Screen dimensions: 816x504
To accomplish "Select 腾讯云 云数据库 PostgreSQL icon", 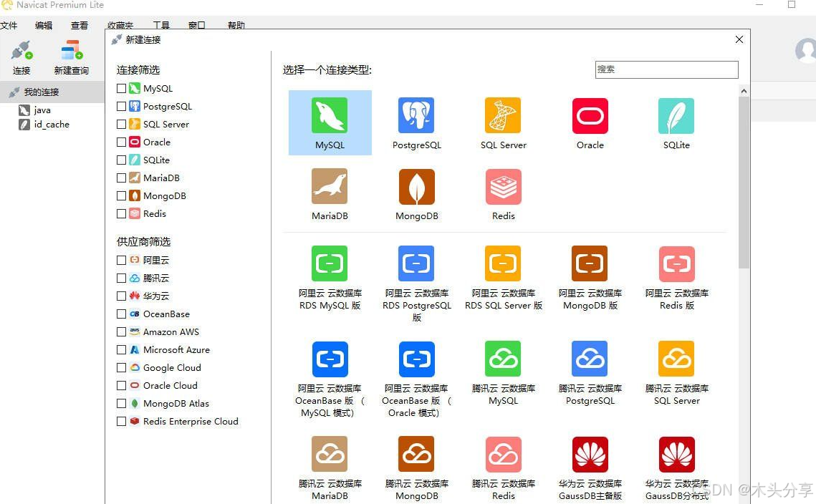I will (590, 359).
